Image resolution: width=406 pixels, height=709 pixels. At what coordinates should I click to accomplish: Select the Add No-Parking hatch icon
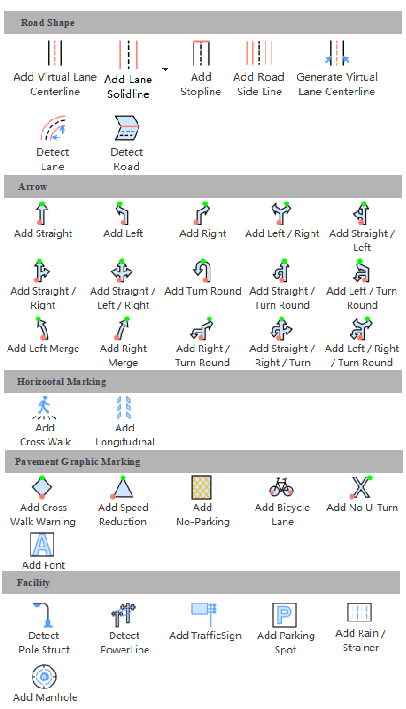(x=202, y=487)
